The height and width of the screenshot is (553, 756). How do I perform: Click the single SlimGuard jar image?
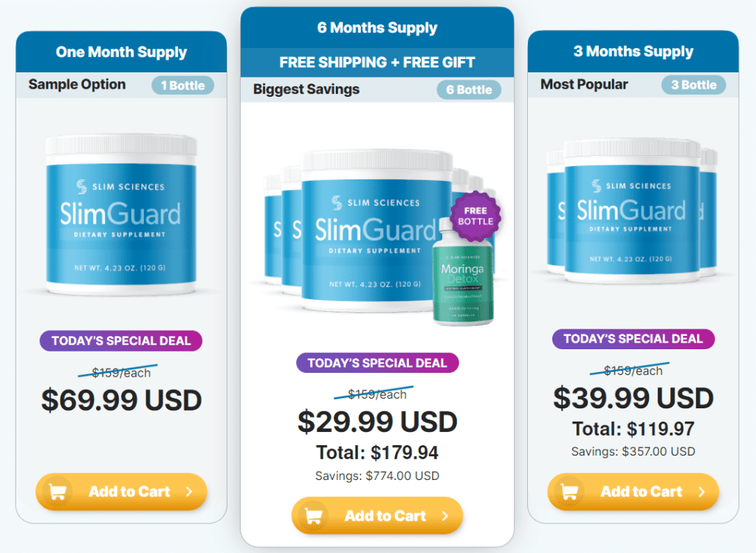[x=121, y=215]
